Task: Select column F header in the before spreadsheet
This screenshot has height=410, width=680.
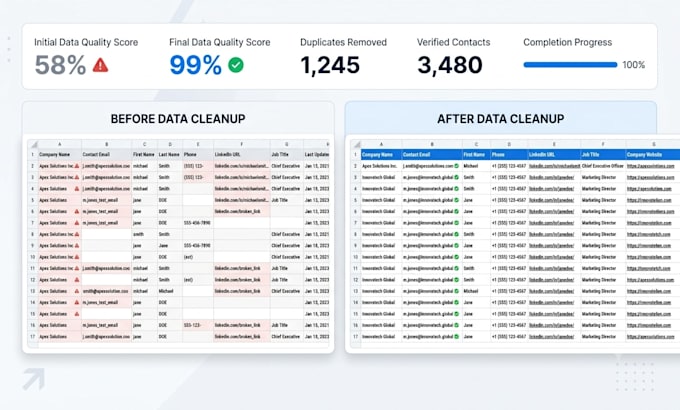Action: click(242, 144)
